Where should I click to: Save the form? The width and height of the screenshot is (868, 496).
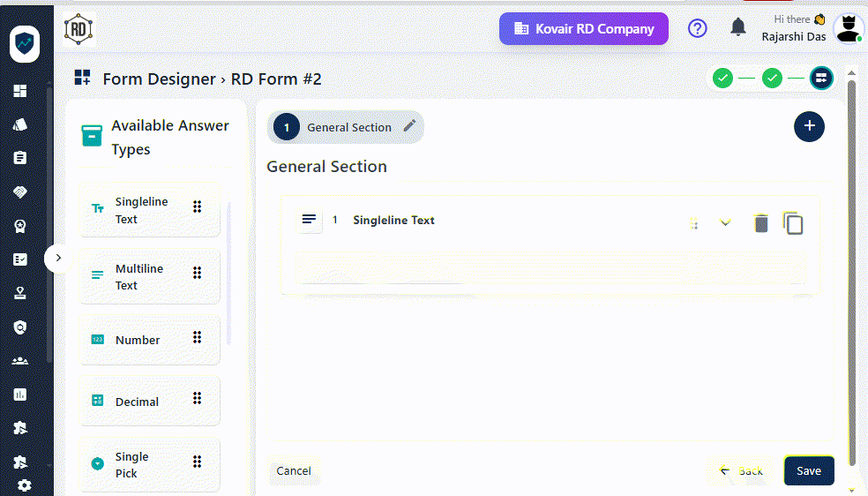click(x=809, y=470)
